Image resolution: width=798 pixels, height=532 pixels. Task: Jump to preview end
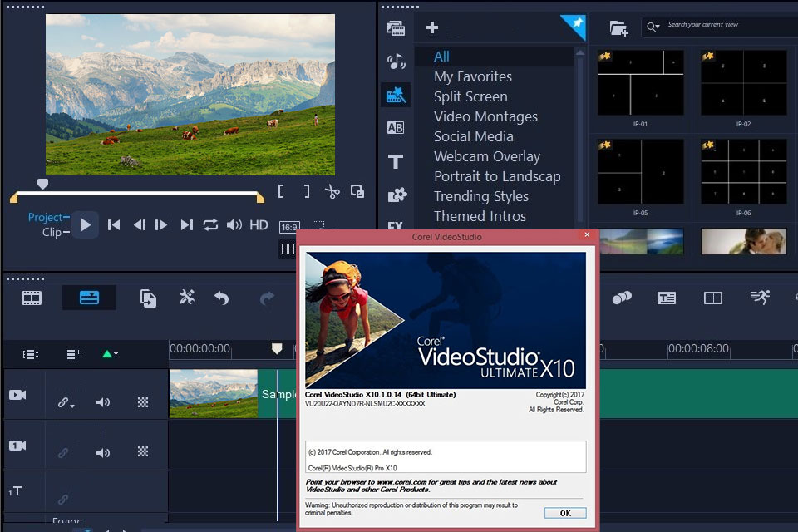(x=187, y=225)
